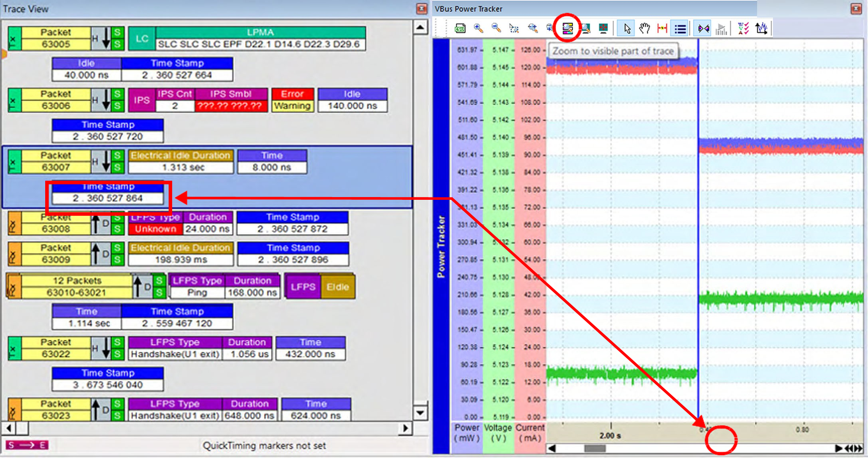Select the Zoom to selection rectangle tool
Image resolution: width=868 pixels, height=458 pixels.
click(514, 28)
